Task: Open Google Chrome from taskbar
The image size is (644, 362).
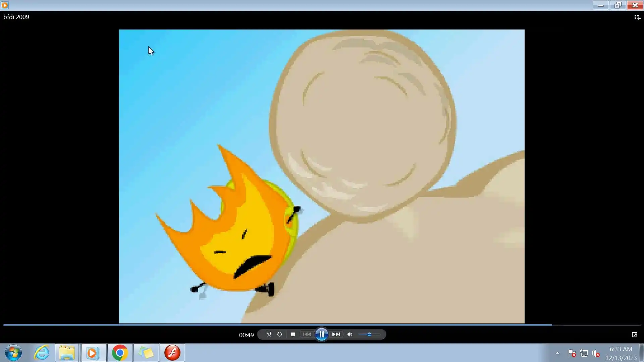Action: click(x=120, y=353)
